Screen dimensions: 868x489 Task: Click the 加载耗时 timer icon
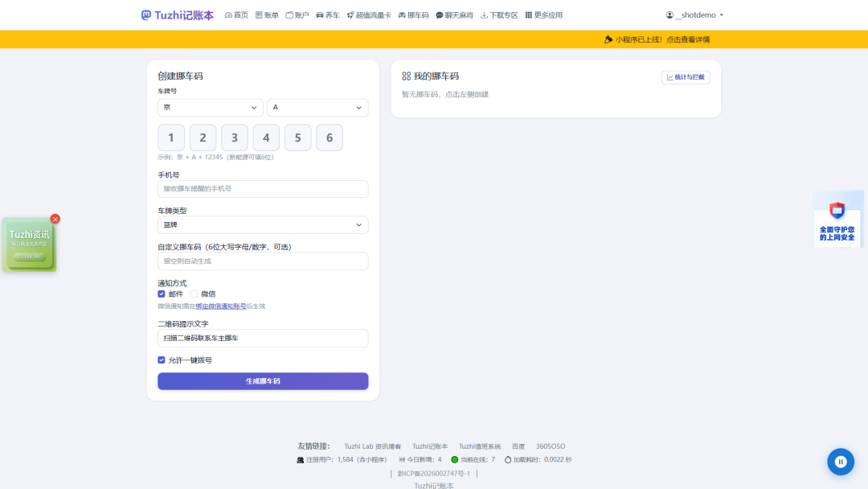coord(508,460)
